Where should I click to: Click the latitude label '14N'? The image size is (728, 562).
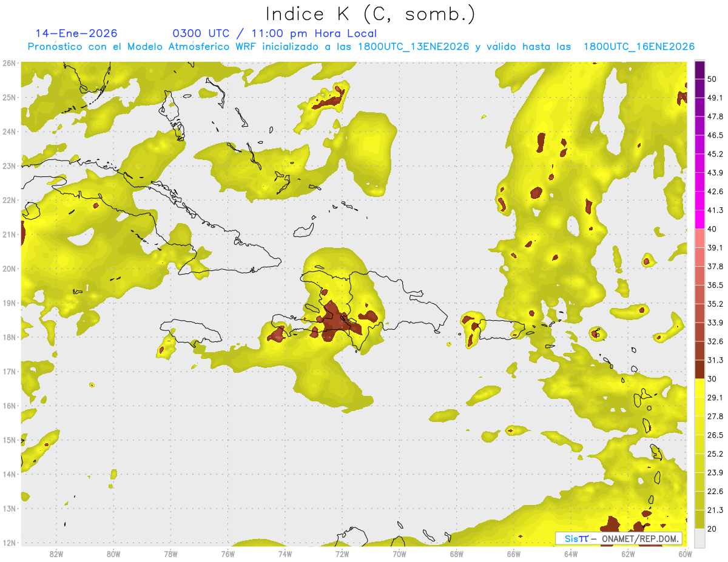pos(9,474)
